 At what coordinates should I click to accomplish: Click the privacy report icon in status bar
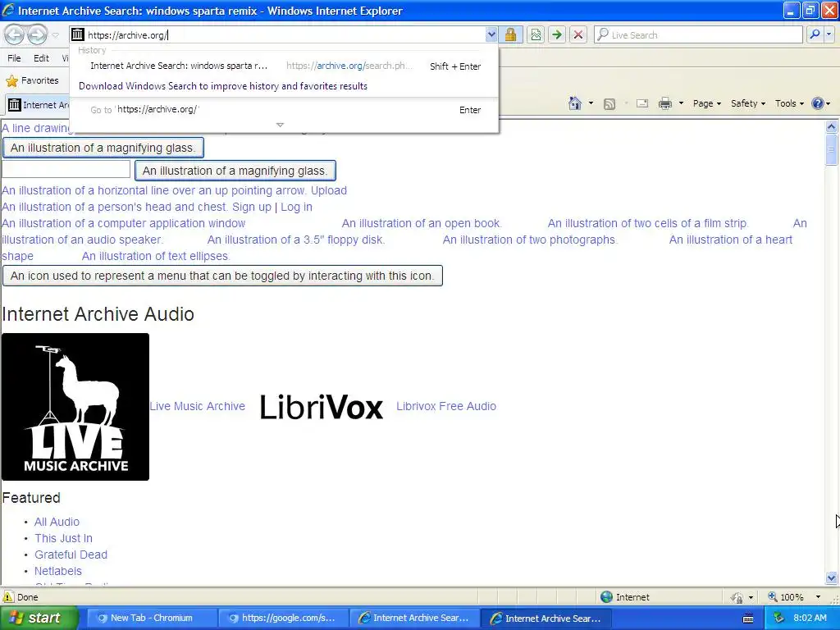click(x=737, y=597)
